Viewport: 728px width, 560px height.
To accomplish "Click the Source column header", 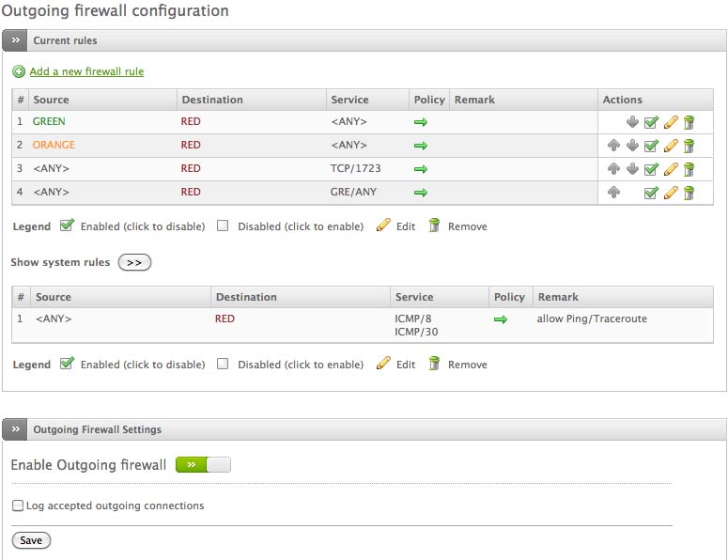I will coord(51,100).
